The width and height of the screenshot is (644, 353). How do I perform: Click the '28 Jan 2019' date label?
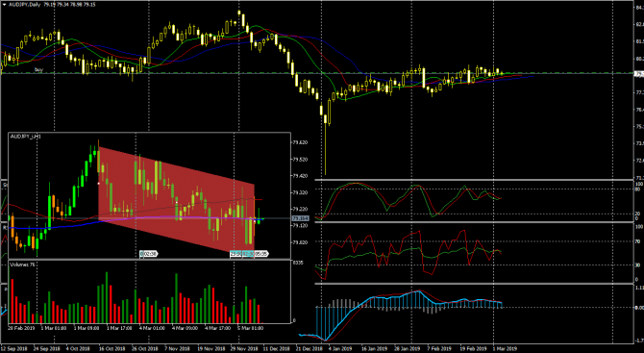pyautogui.click(x=407, y=348)
